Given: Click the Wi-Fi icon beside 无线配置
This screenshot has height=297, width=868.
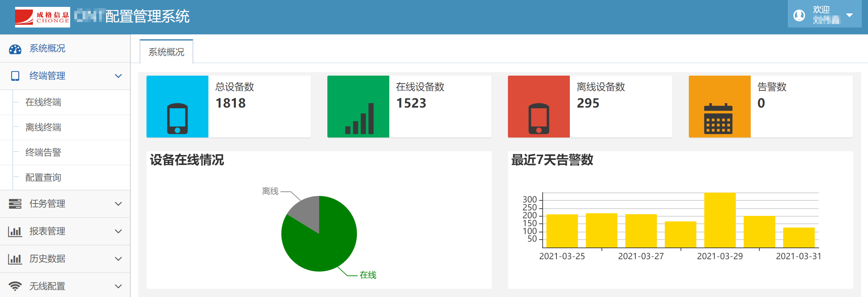Looking at the screenshot, I should pyautogui.click(x=15, y=286).
